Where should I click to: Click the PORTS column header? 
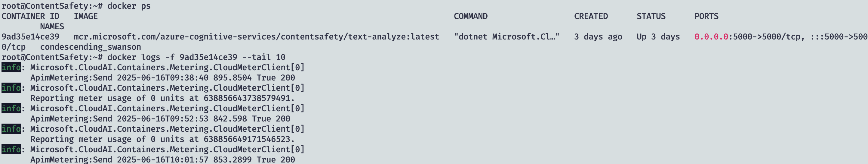coord(706,16)
